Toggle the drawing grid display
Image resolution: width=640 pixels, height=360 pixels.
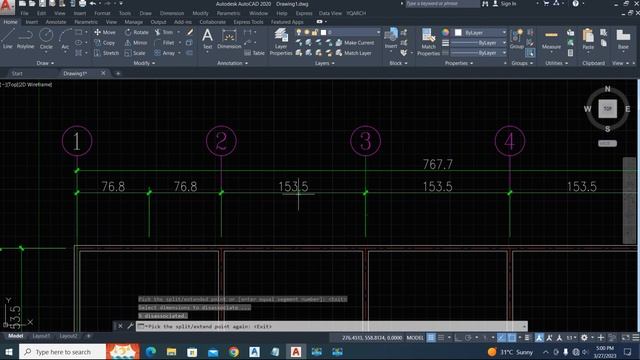pyautogui.click(x=431, y=338)
